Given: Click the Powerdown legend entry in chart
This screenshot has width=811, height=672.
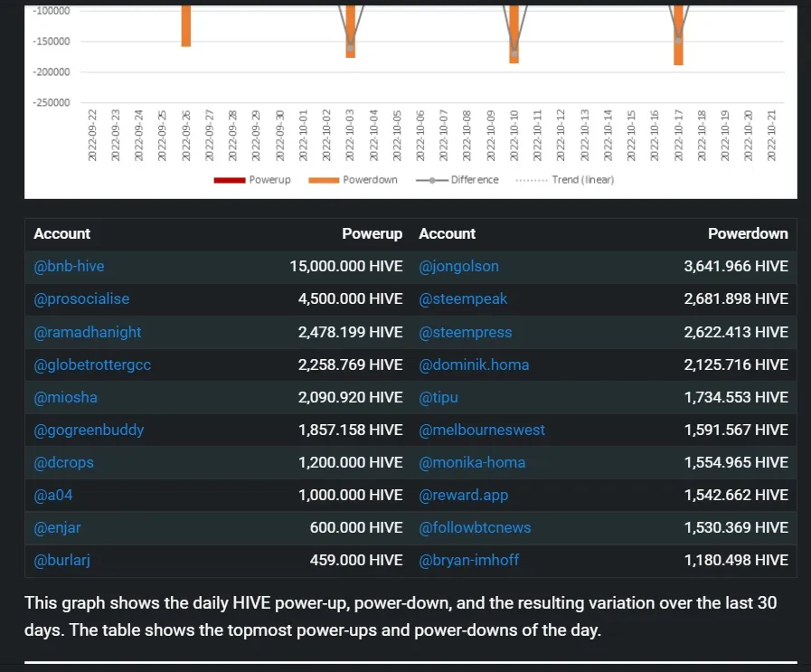Looking at the screenshot, I should pyautogui.click(x=353, y=180).
